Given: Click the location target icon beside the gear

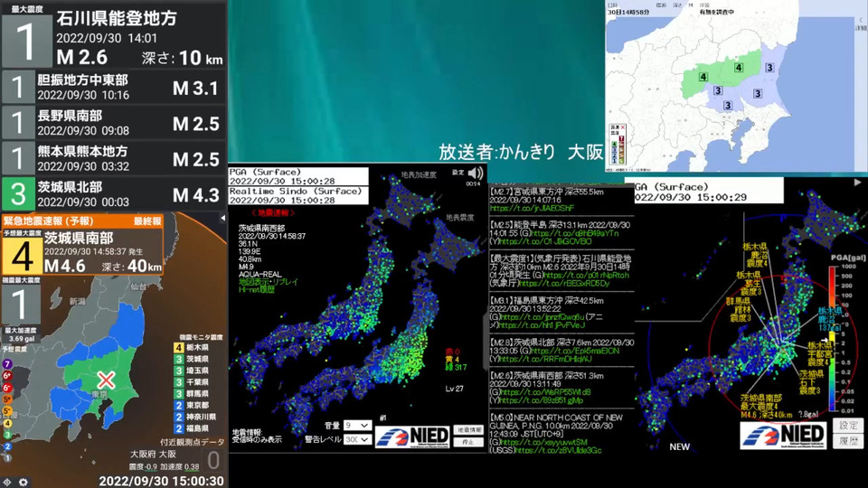Looking at the screenshot, I should tap(6, 482).
